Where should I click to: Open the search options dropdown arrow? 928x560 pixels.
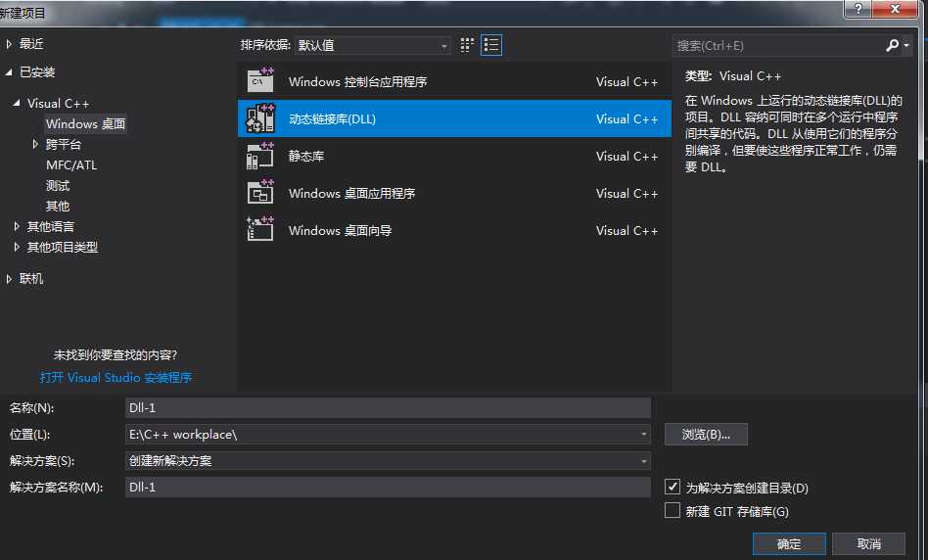(x=906, y=46)
